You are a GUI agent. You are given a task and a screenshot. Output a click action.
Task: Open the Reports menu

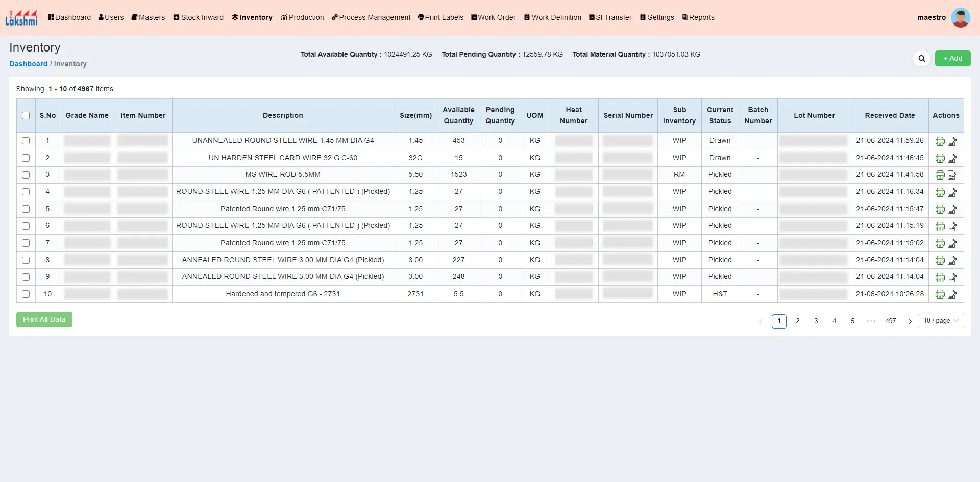698,17
